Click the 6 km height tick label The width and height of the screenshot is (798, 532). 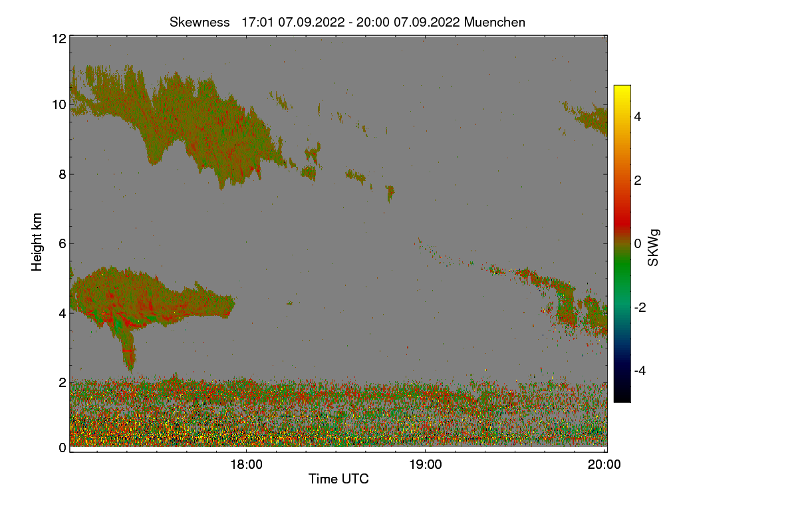[x=63, y=243]
